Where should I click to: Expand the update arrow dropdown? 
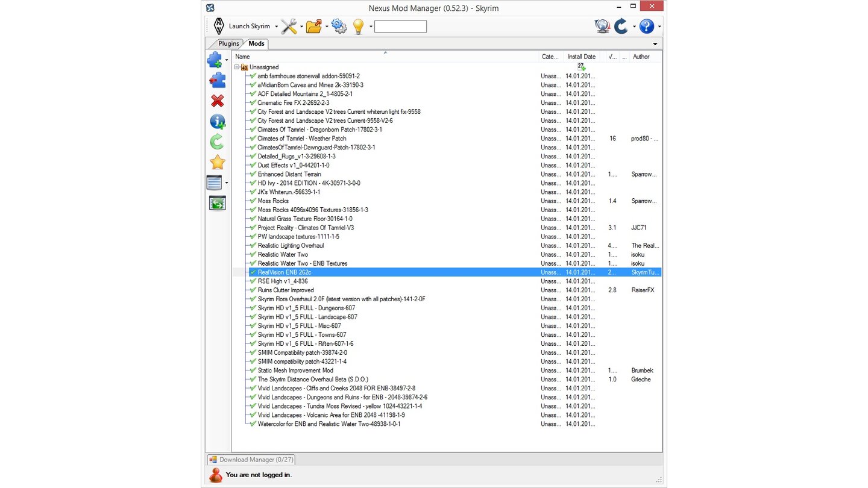pyautogui.click(x=634, y=27)
